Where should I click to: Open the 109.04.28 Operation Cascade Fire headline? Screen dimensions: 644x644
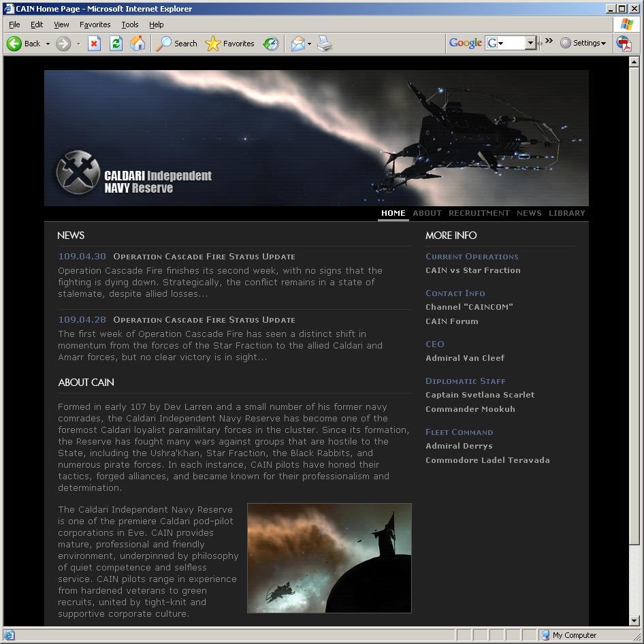[204, 320]
